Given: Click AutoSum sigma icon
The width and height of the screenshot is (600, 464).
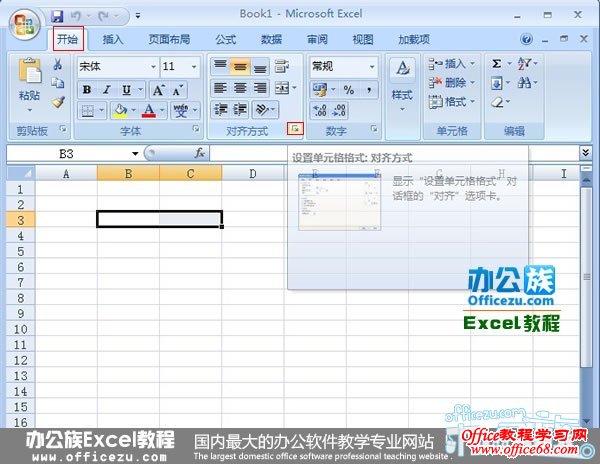Looking at the screenshot, I should 496,63.
